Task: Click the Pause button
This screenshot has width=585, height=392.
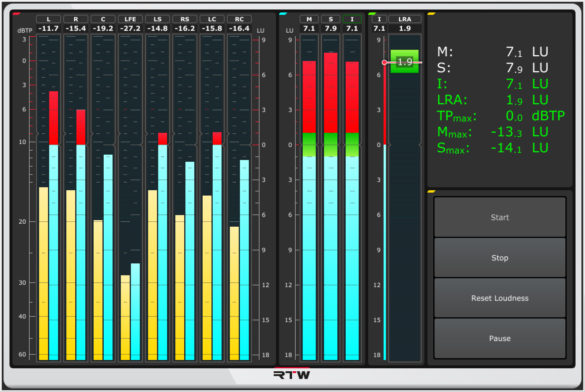Action: 500,338
